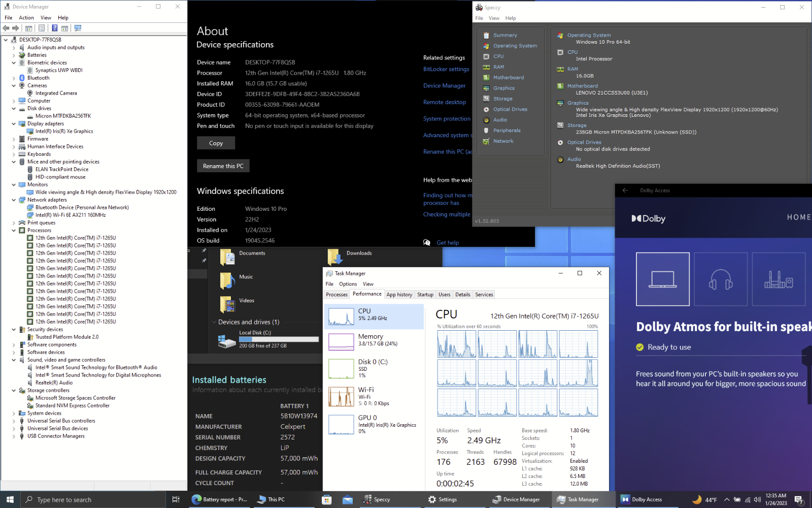Open Speccy's Help menu

[511, 18]
